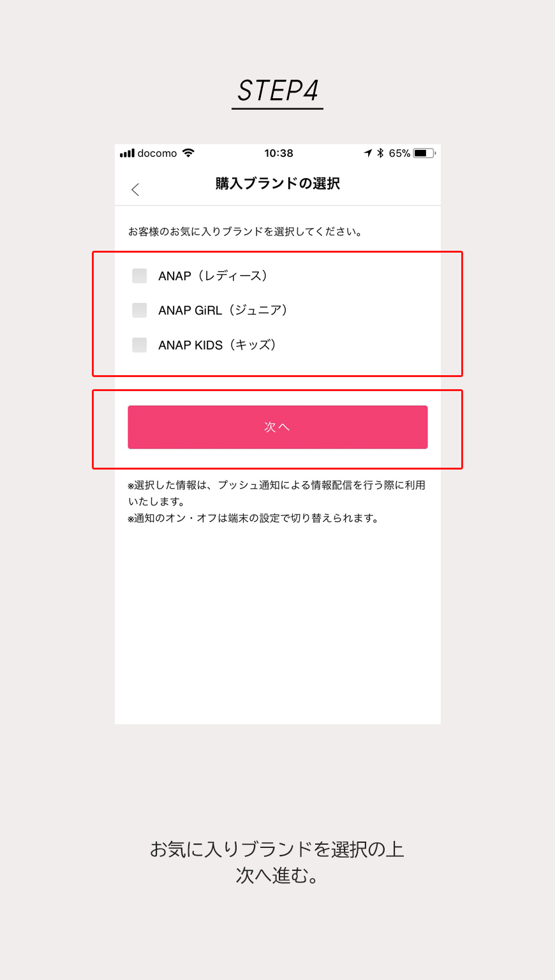The image size is (555, 980).
Task: Select the ANAP KIDS（キッズ）label text
Action: (x=218, y=345)
